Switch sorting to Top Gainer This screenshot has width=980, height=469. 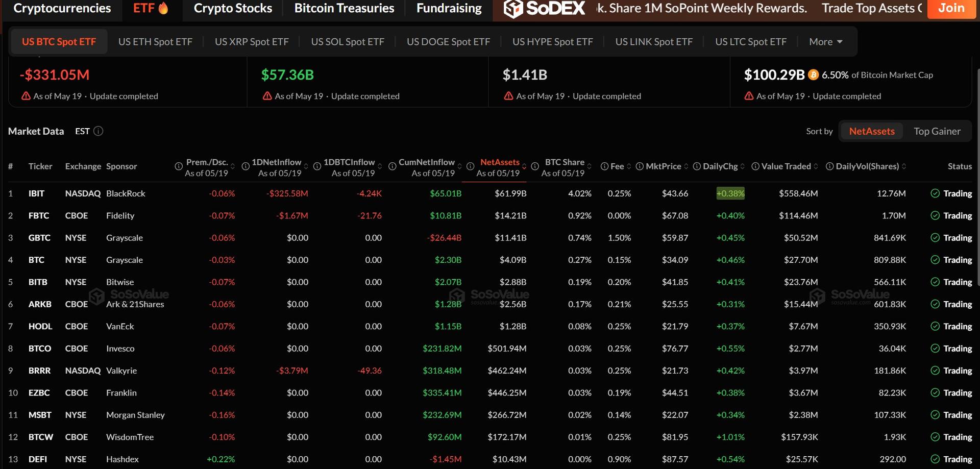pos(937,131)
